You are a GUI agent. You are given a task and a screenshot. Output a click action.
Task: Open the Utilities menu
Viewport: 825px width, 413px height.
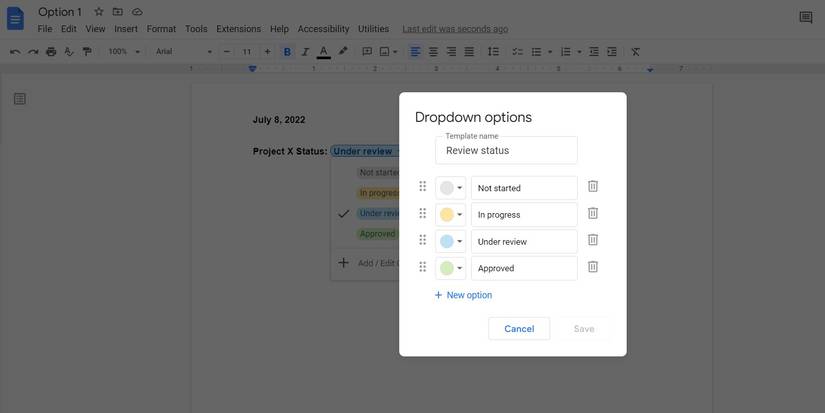pyautogui.click(x=373, y=29)
